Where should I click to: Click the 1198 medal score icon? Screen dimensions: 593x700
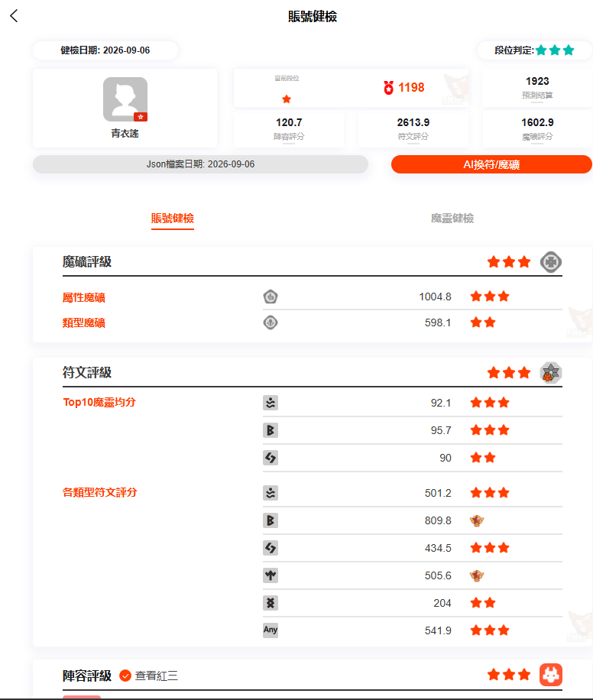pyautogui.click(x=388, y=87)
